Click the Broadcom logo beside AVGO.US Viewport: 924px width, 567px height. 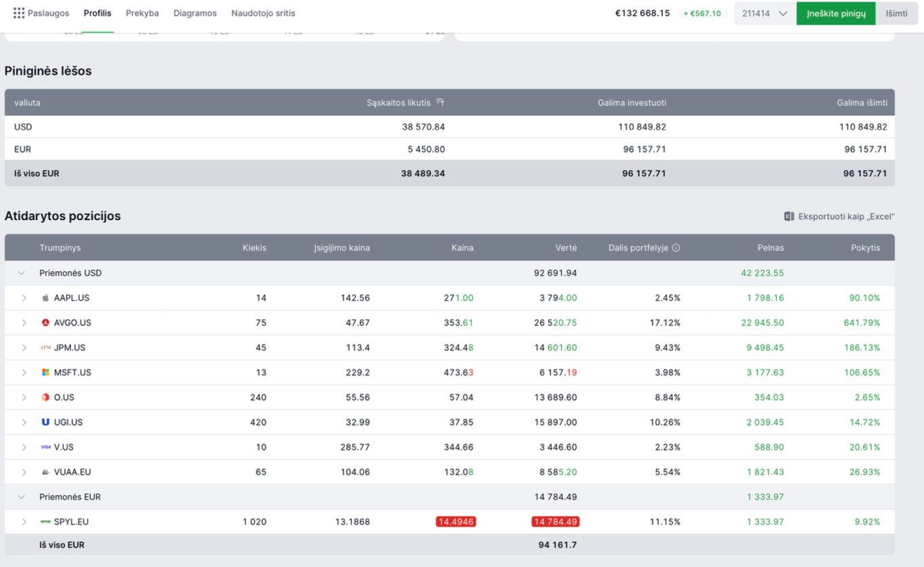pos(45,323)
